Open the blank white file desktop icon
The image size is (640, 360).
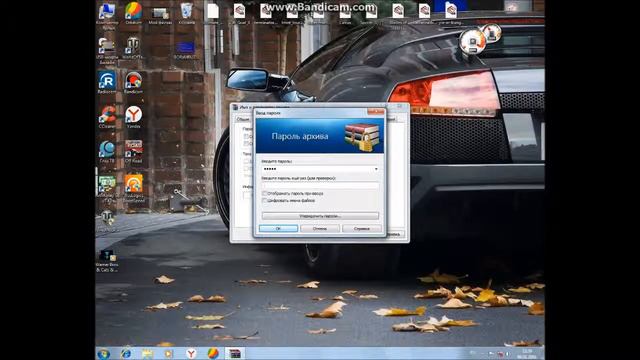click(x=213, y=13)
